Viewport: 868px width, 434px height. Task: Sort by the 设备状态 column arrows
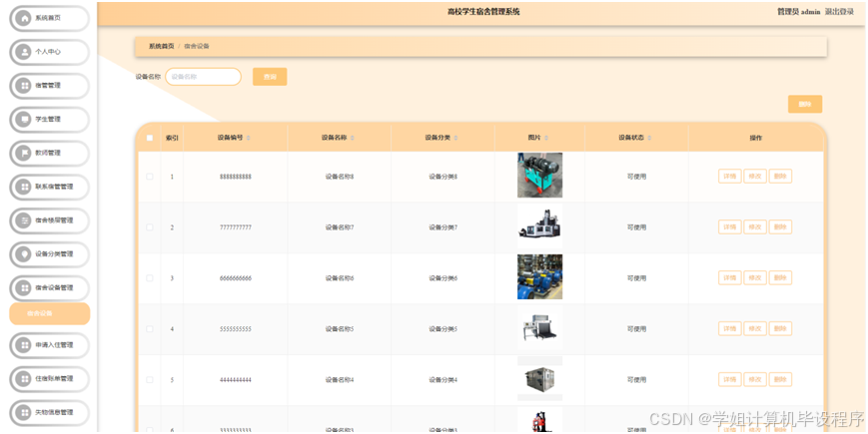649,138
